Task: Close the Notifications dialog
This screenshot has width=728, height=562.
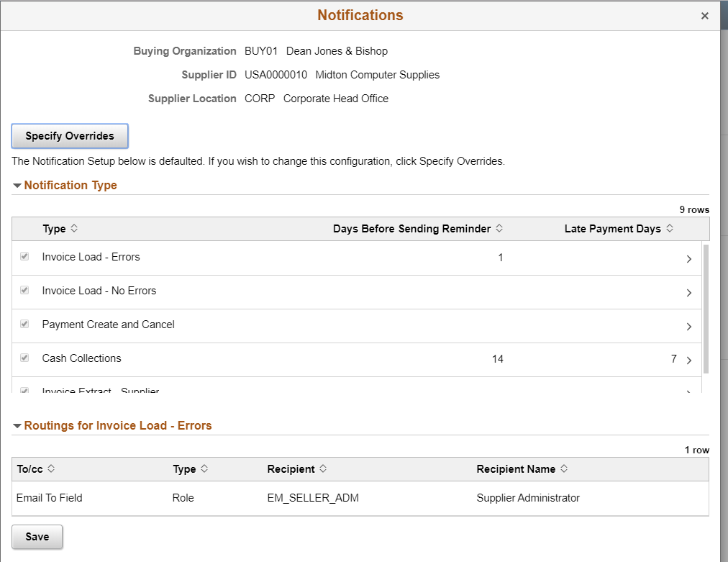Action: [705, 16]
